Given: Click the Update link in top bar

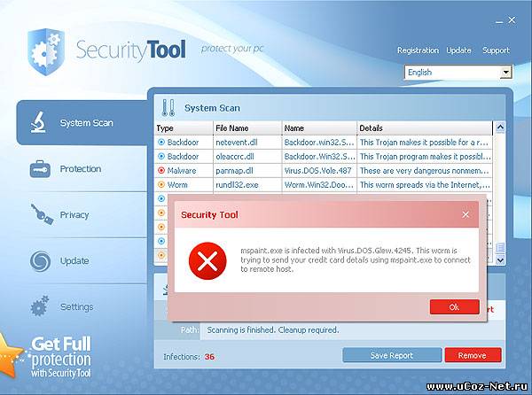Looking at the screenshot, I should point(458,50).
